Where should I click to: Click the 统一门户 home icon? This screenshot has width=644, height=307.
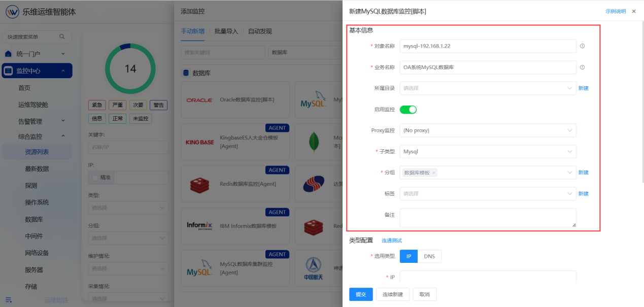point(8,53)
